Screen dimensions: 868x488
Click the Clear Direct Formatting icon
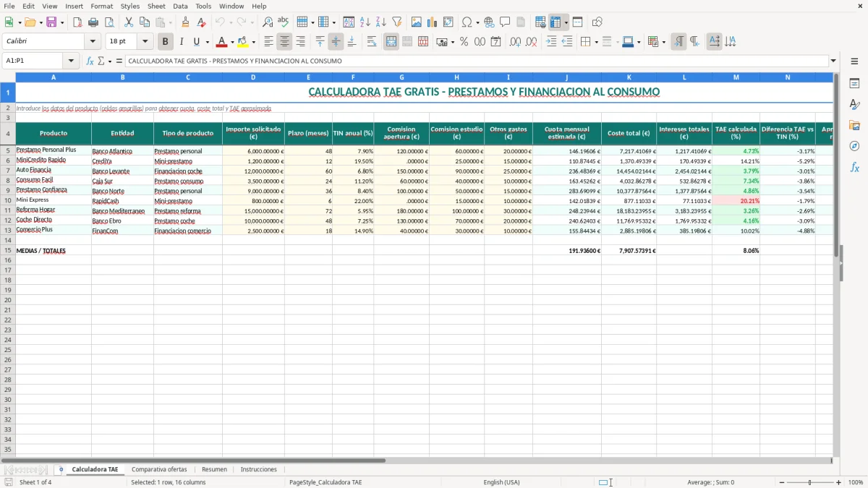tap(200, 22)
